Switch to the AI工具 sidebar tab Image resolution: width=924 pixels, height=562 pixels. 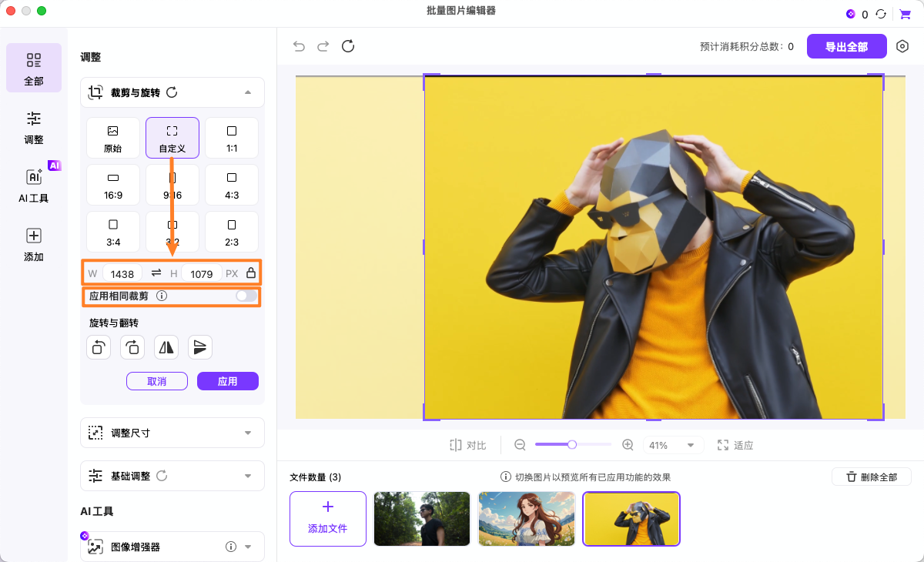click(34, 185)
